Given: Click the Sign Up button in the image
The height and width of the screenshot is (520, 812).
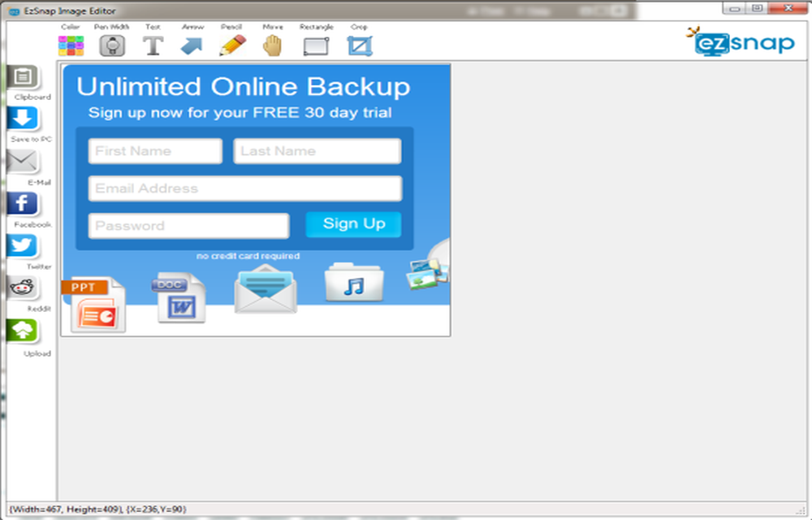Looking at the screenshot, I should coord(353,224).
